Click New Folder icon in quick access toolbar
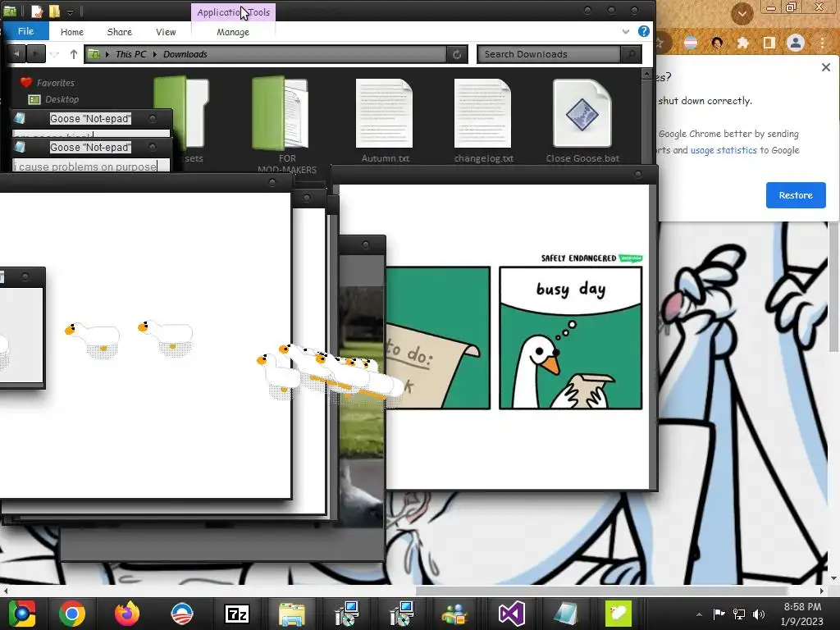840x630 pixels. pyautogui.click(x=54, y=11)
